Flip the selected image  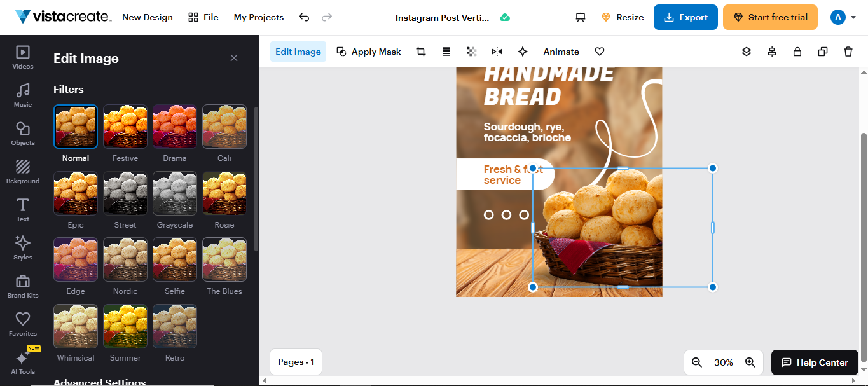497,51
